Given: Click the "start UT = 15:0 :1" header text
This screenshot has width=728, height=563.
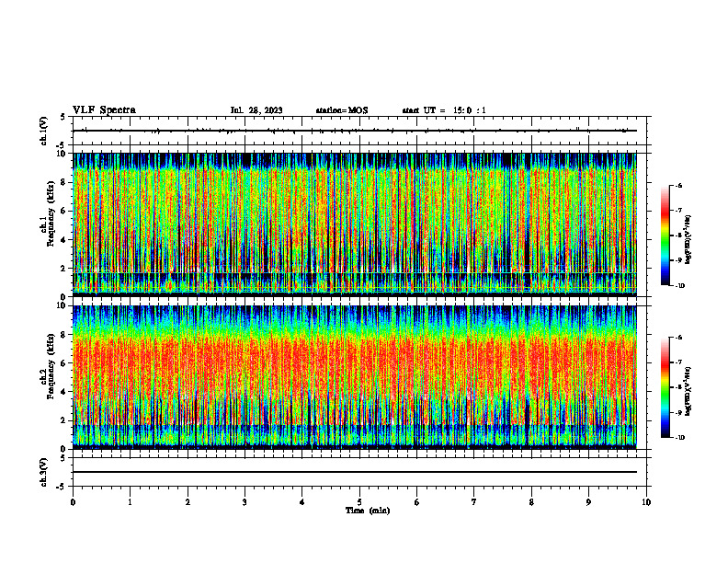Looking at the screenshot, I should coord(444,110).
